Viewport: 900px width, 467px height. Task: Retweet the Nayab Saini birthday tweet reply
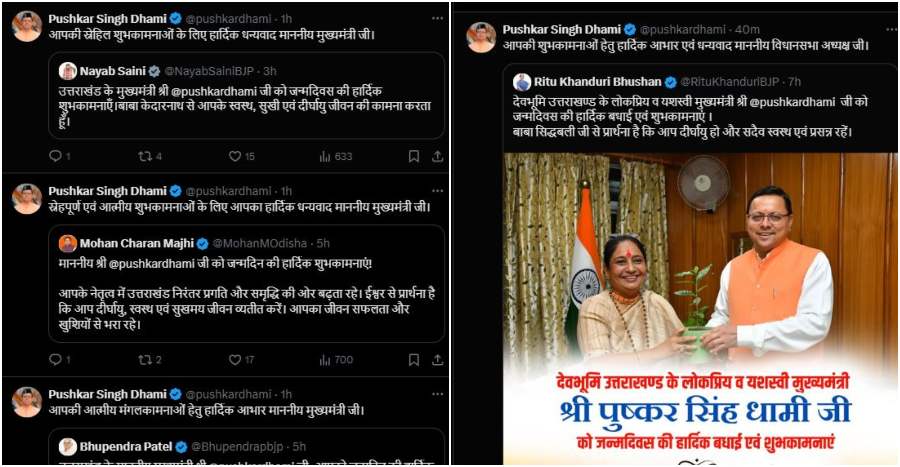click(145, 156)
